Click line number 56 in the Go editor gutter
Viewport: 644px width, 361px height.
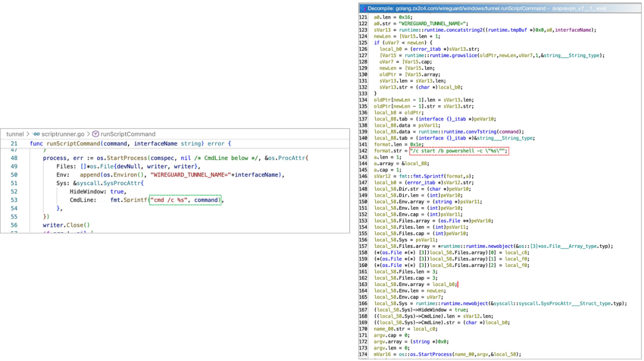14,225
